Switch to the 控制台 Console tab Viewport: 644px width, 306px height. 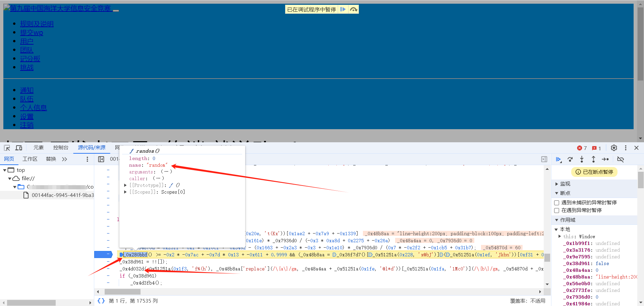[x=61, y=148]
